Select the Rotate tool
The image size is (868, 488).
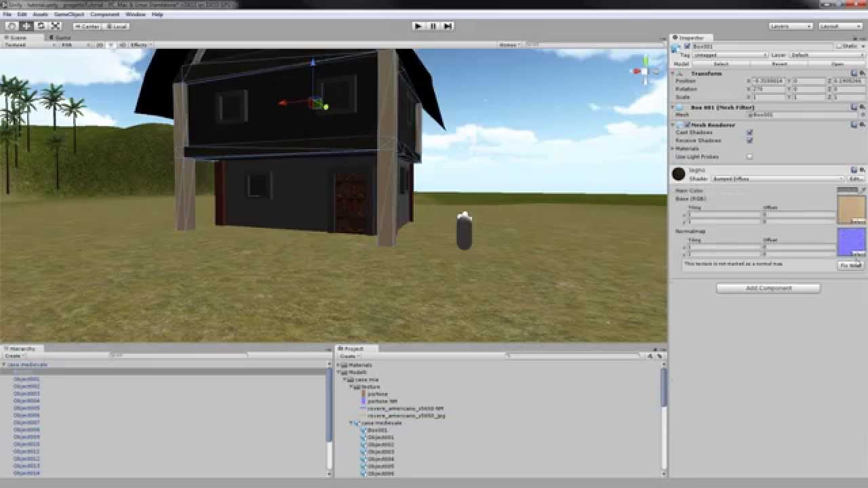click(41, 26)
